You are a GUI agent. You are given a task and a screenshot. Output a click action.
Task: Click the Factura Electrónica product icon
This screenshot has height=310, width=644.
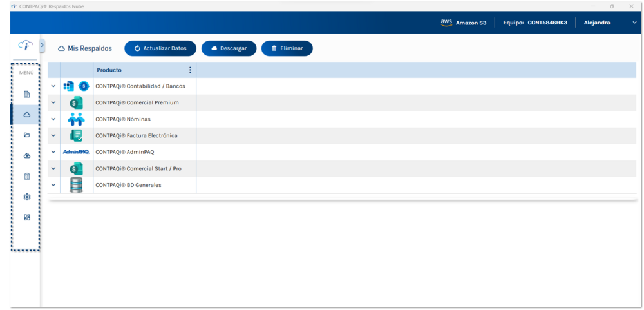point(76,136)
